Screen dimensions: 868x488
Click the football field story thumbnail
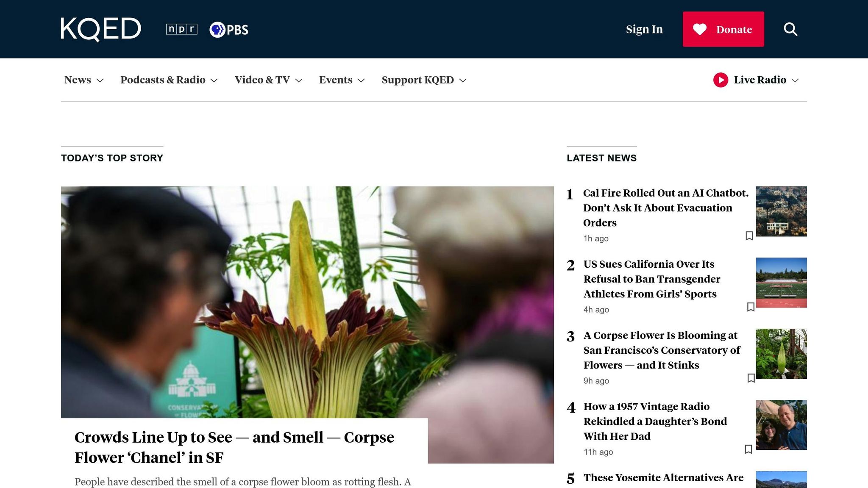(x=781, y=283)
